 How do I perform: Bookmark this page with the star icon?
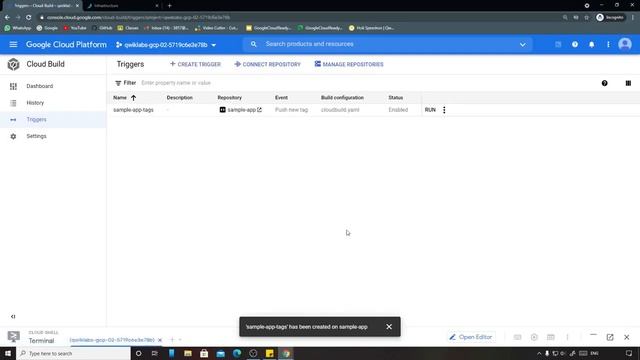[x=587, y=18]
